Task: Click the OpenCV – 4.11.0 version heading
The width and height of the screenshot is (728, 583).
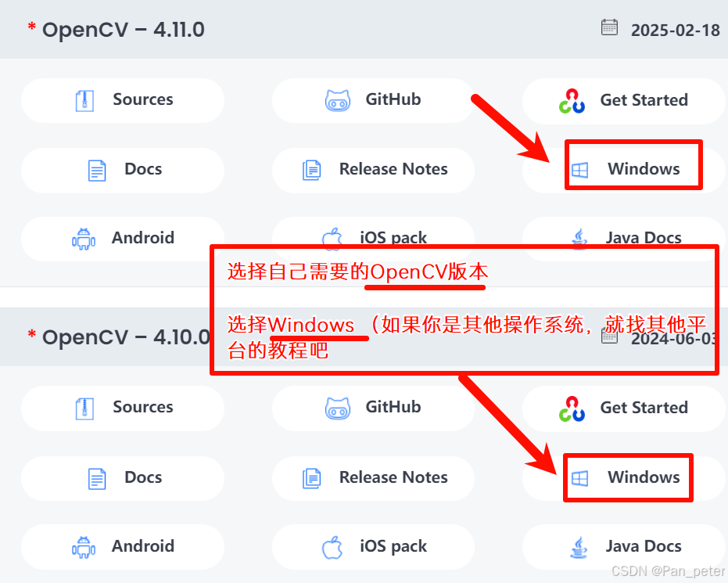Action: click(123, 31)
